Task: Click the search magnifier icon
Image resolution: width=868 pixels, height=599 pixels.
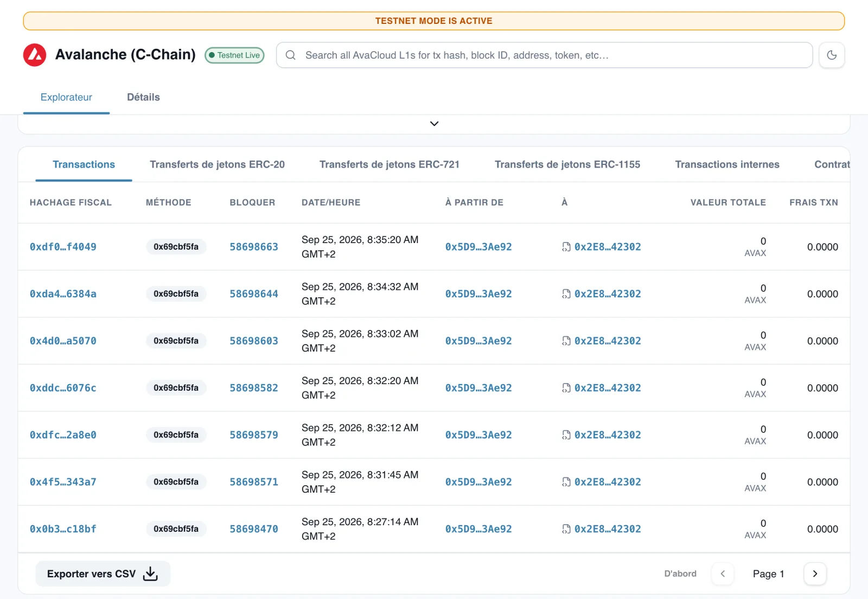Action: point(291,55)
